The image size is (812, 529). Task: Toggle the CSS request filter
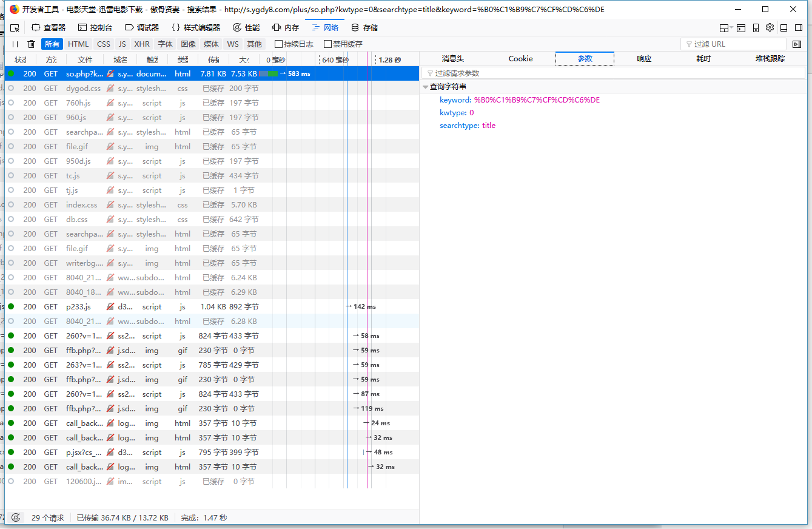pyautogui.click(x=104, y=44)
